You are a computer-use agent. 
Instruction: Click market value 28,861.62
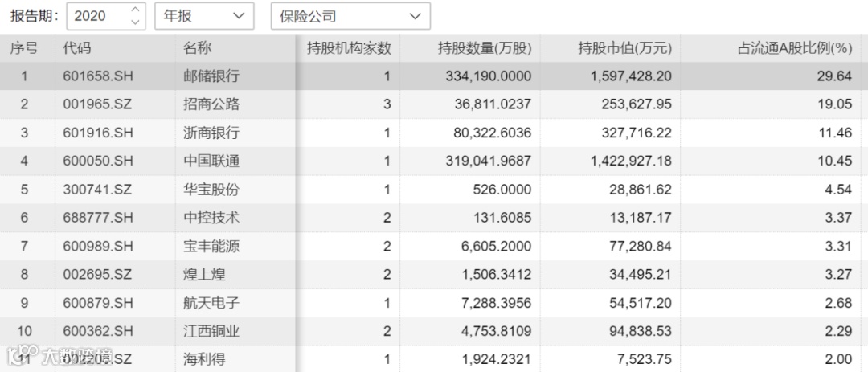pos(641,190)
